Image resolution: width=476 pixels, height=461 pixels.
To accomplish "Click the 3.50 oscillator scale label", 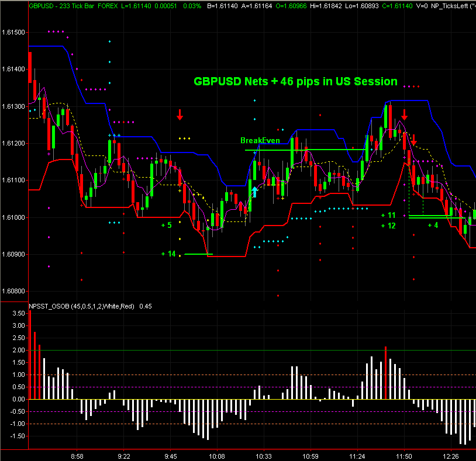I will 19,313.
